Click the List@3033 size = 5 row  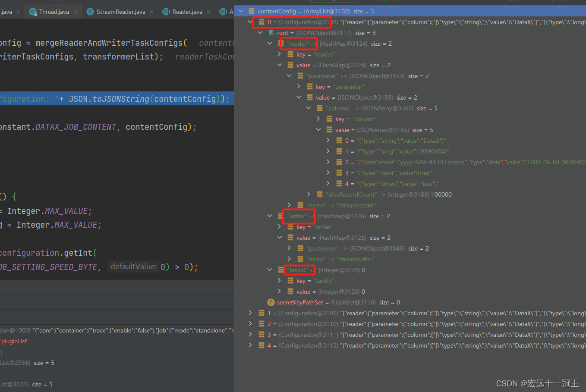[x=26, y=384]
